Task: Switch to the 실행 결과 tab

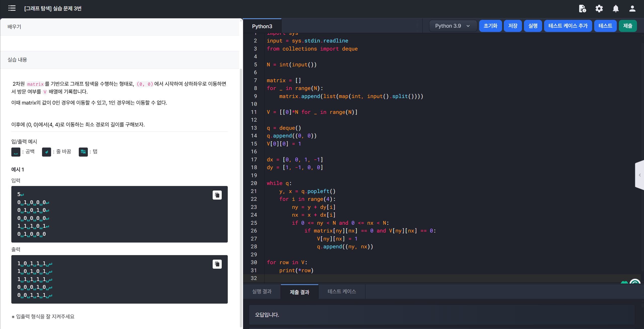Action: [262, 292]
